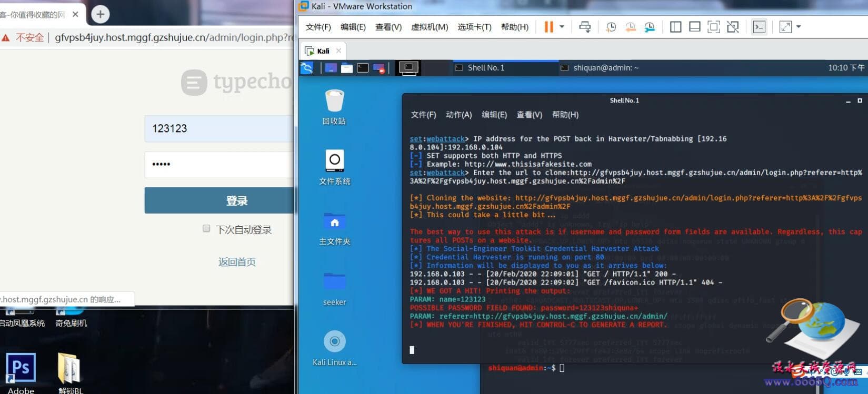This screenshot has height=394, width=868.
Task: Show or hide the VMware library sidebar
Action: point(675,27)
